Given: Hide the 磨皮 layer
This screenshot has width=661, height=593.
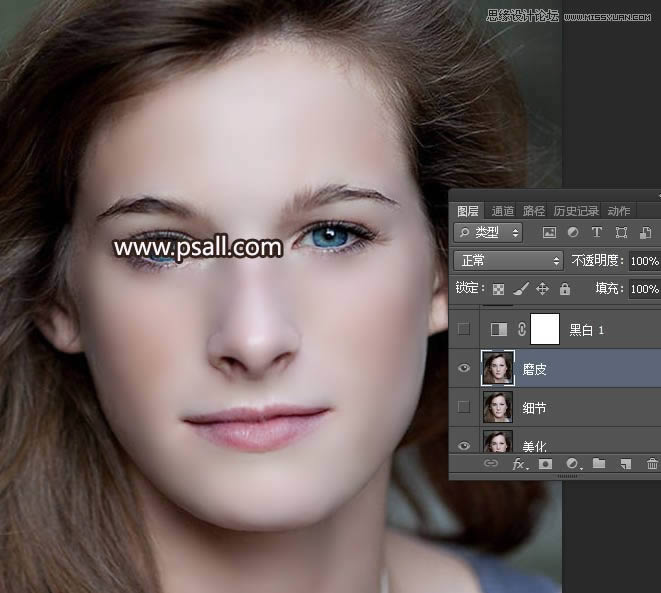Looking at the screenshot, I should (464, 369).
